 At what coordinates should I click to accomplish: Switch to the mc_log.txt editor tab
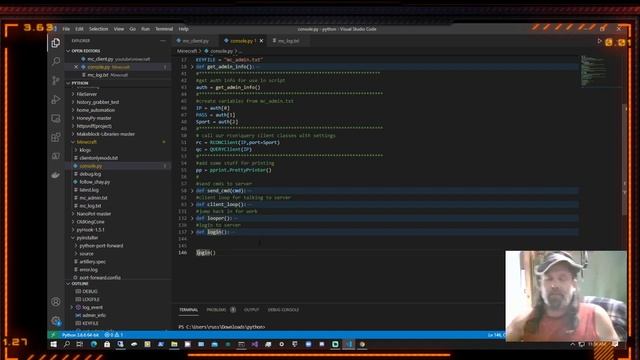pyautogui.click(x=288, y=41)
